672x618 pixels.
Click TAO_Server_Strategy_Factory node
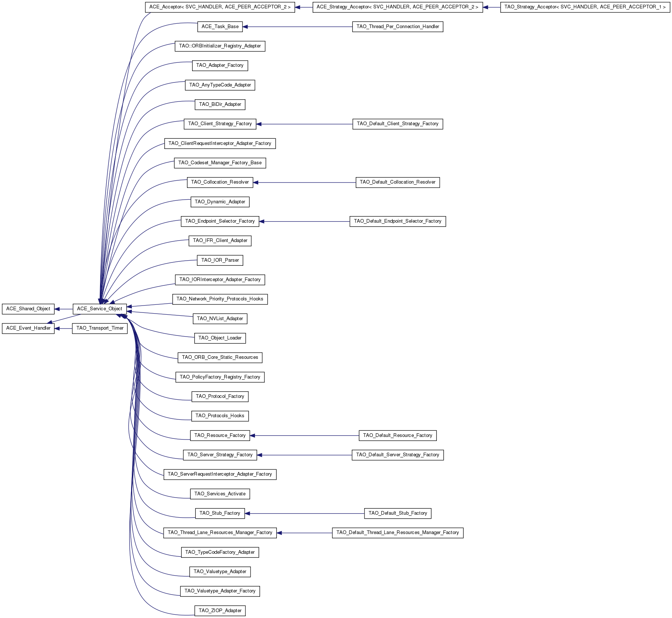pos(220,455)
